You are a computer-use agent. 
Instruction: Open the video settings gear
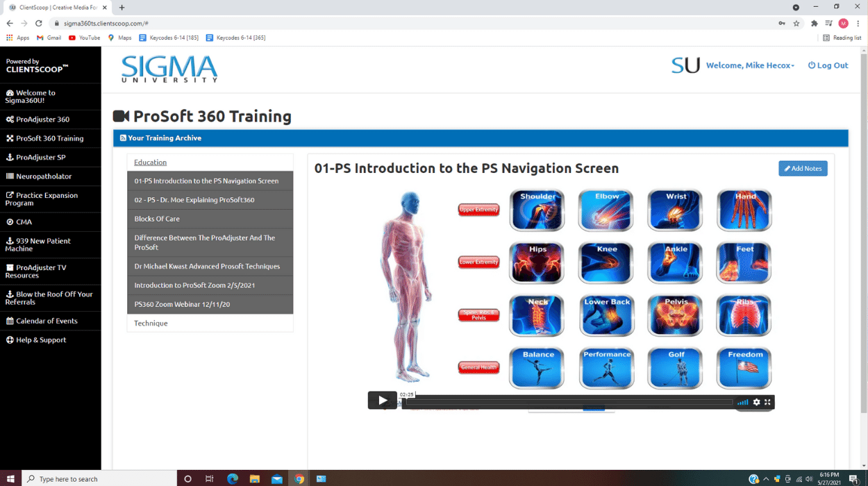pos(756,402)
